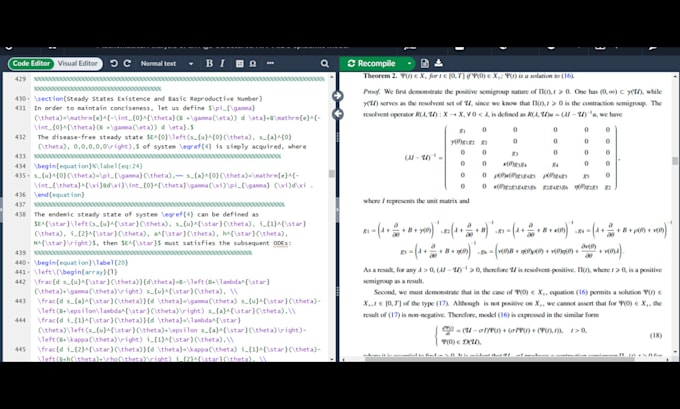Click line number 438 in the gutter
680x409 pixels.
pyautogui.click(x=20, y=214)
